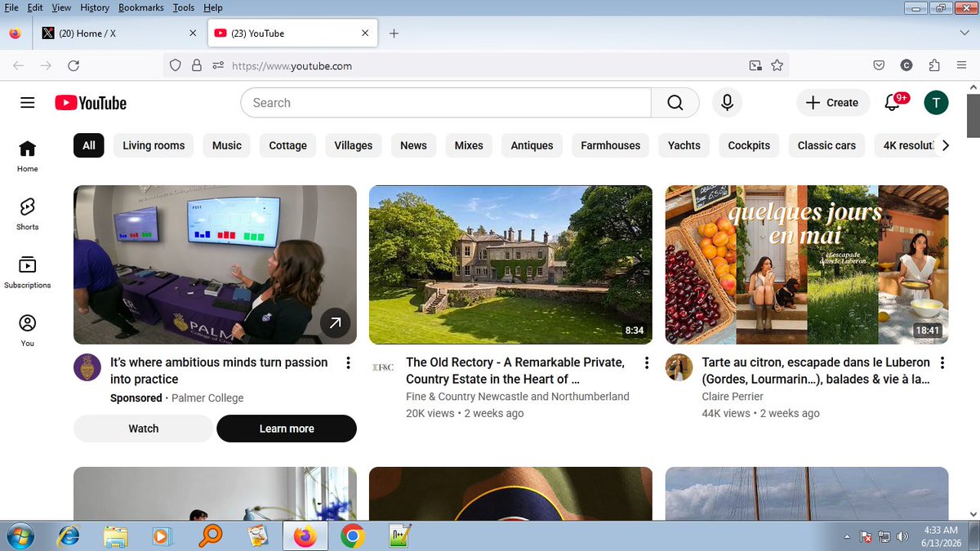
Task: Click the Watch button
Action: (143, 429)
